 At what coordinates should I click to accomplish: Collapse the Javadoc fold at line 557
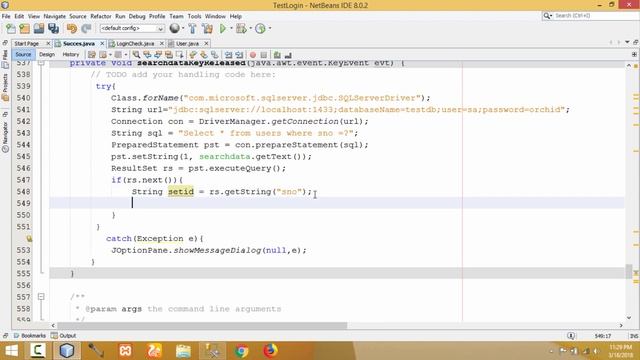tap(41, 297)
